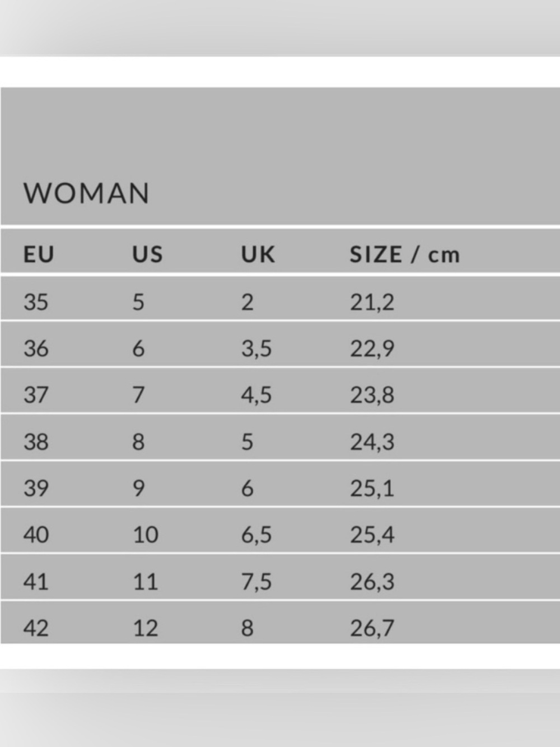This screenshot has width=560, height=747.
Task: Select EU size 36 cell
Action: coord(36,349)
